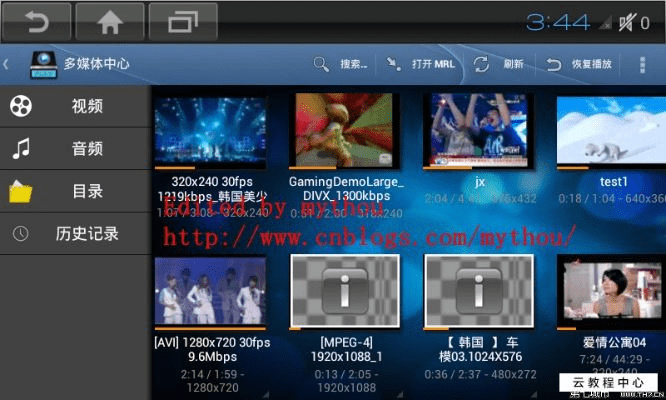
Task: Click the '[MPEG-4] 1920x1088_1' title
Action: pyautogui.click(x=346, y=349)
